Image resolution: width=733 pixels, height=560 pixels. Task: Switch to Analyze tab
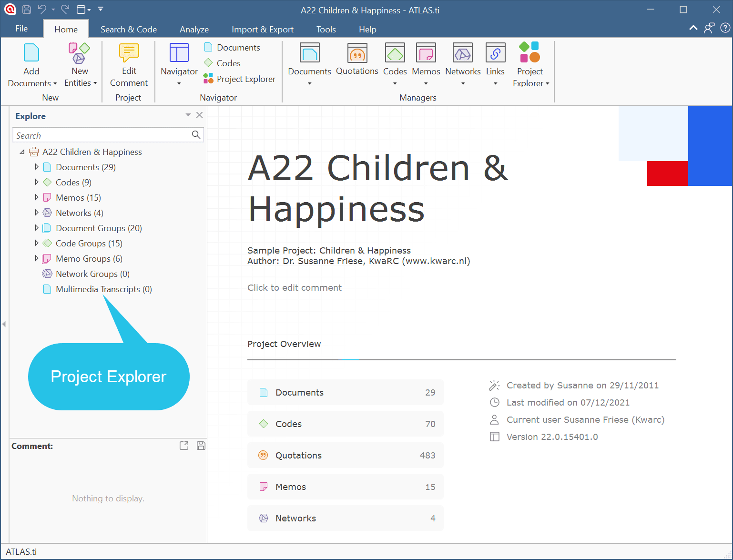[x=194, y=29]
